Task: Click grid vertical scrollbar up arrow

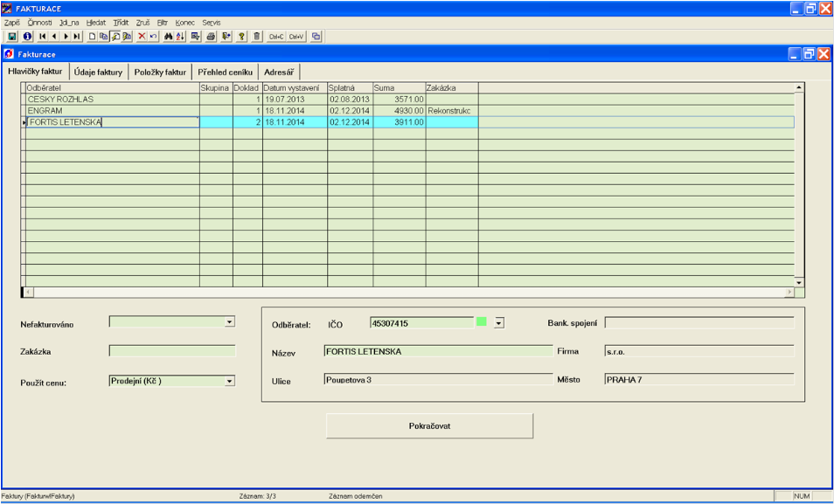Action: pyautogui.click(x=799, y=87)
